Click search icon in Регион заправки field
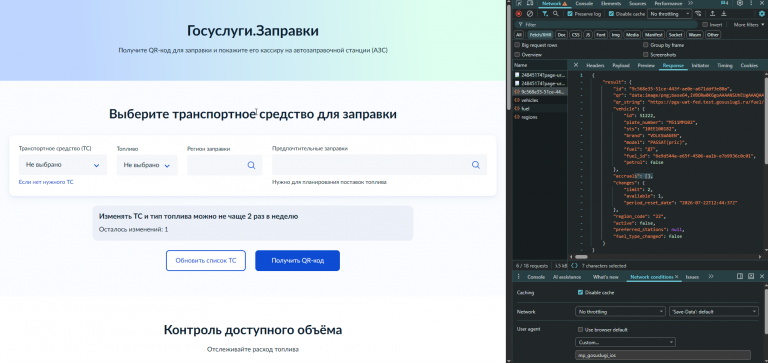 (251, 165)
